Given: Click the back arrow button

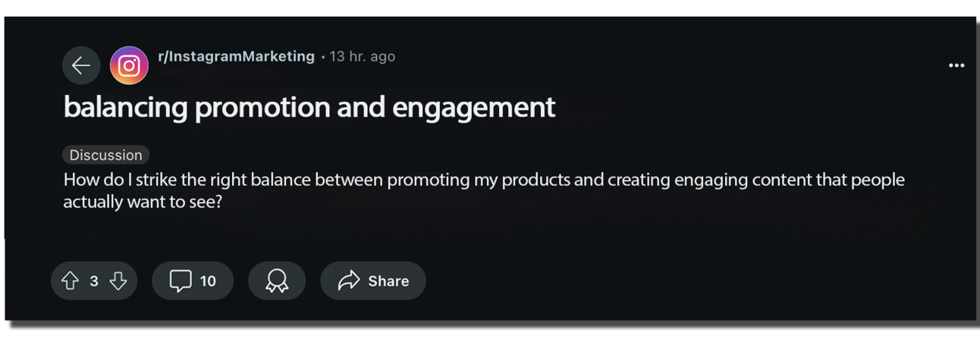Looking at the screenshot, I should (x=81, y=65).
